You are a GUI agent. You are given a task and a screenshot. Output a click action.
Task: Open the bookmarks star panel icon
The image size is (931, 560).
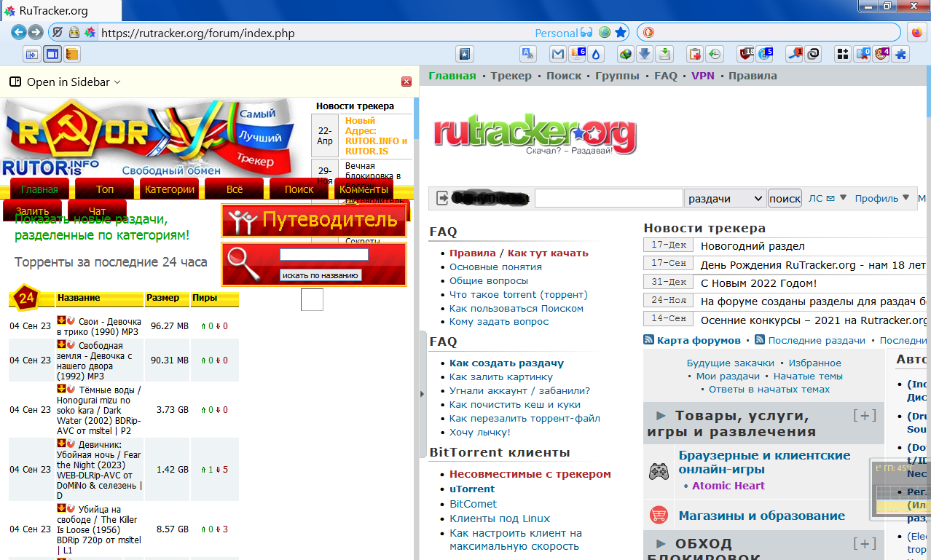pyautogui.click(x=465, y=54)
